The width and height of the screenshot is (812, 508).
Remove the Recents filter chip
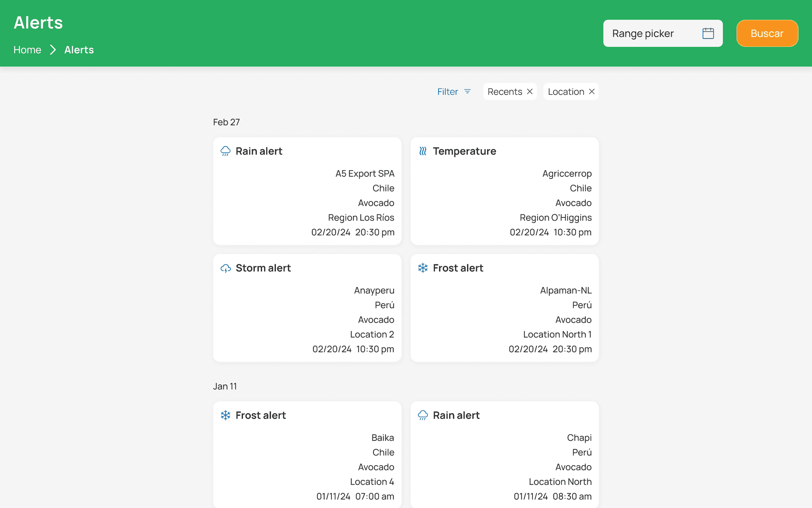point(530,92)
